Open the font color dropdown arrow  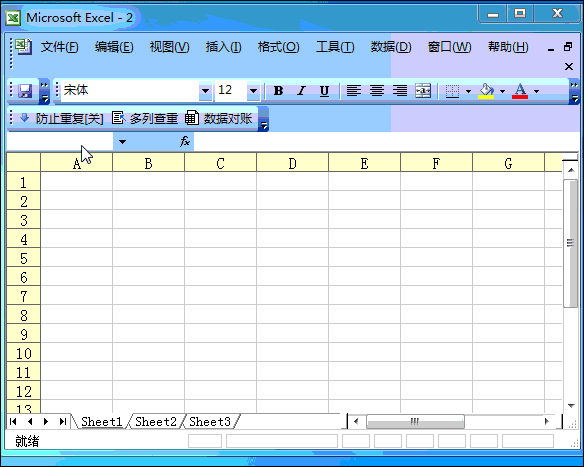536,91
